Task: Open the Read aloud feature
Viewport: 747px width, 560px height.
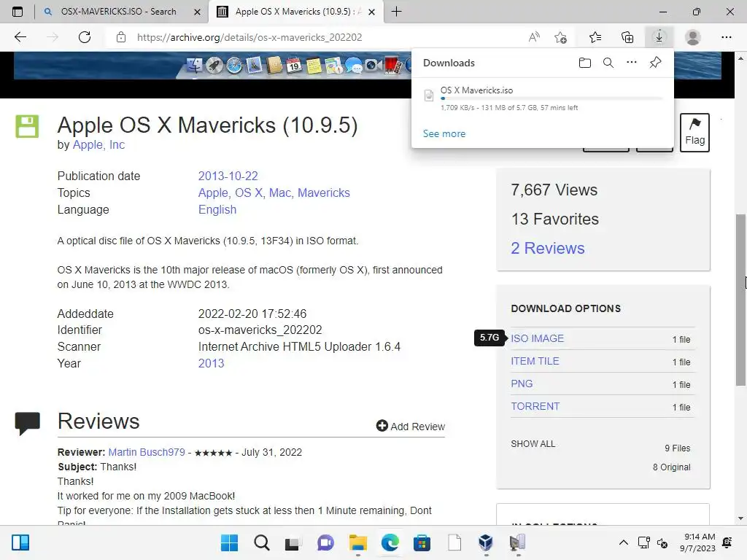Action: (x=534, y=37)
